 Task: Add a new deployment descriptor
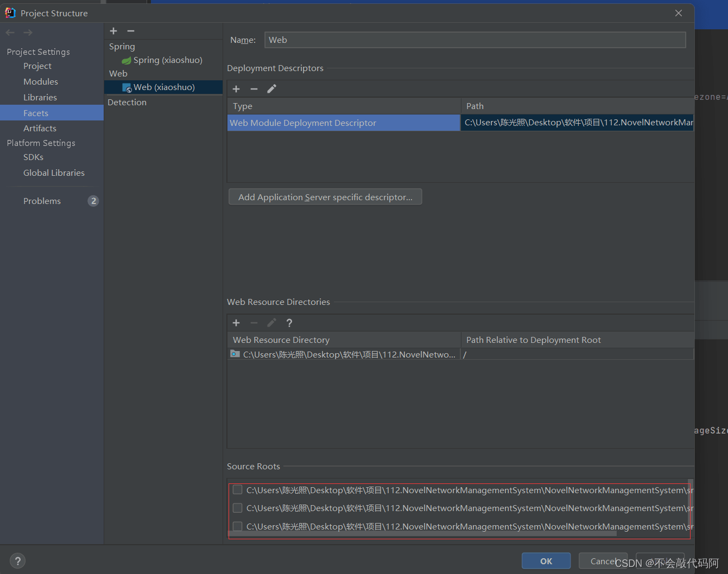236,89
